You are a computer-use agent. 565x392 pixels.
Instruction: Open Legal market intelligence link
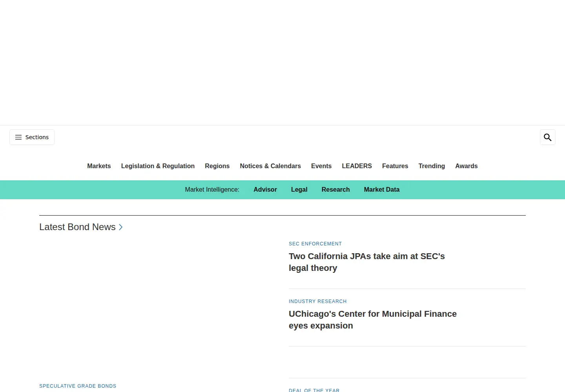[x=299, y=189]
